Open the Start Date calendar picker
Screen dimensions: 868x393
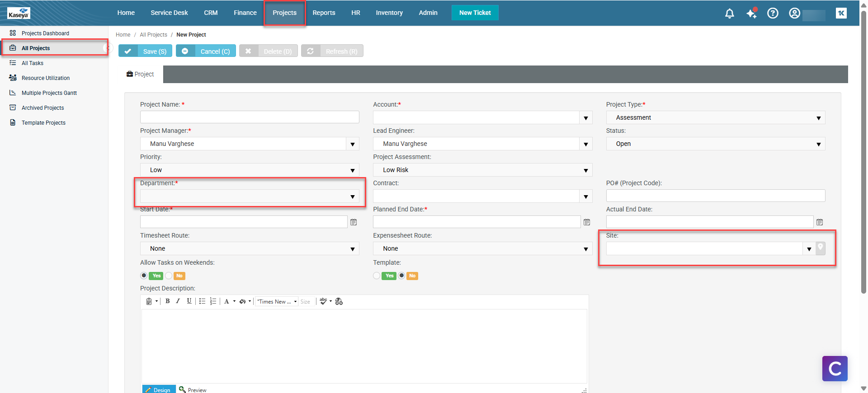tap(354, 222)
